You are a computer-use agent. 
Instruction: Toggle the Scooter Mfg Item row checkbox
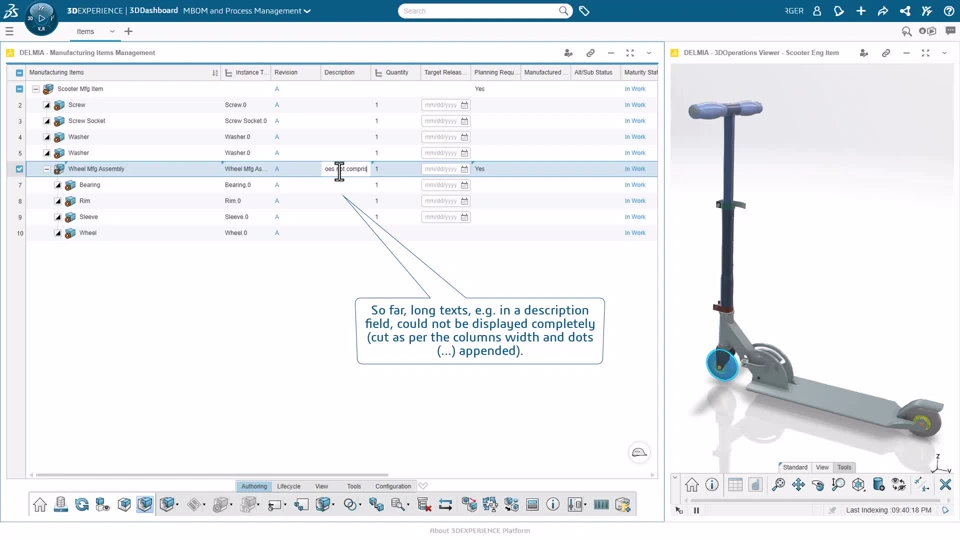point(19,89)
